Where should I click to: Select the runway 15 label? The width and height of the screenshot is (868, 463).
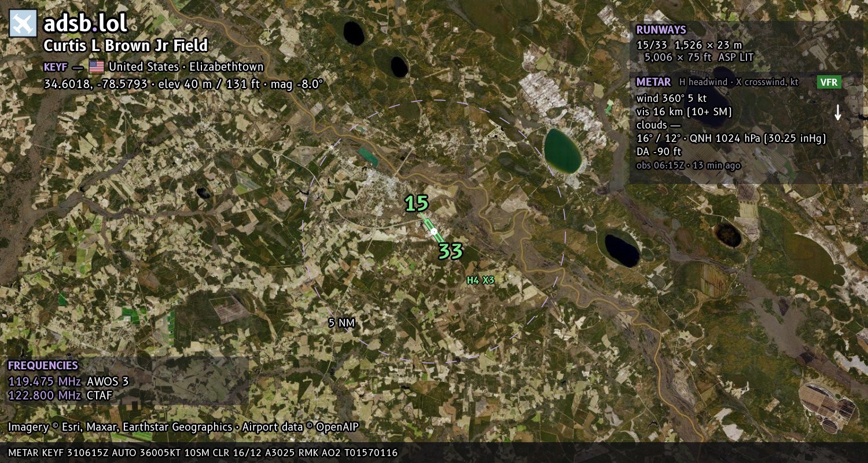point(417,203)
